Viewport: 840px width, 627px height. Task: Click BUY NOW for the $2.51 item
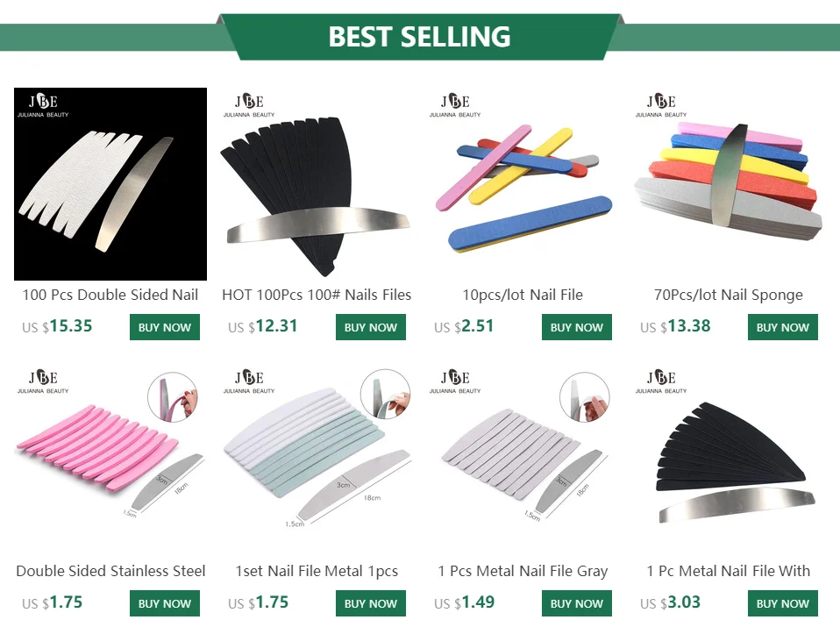577,327
